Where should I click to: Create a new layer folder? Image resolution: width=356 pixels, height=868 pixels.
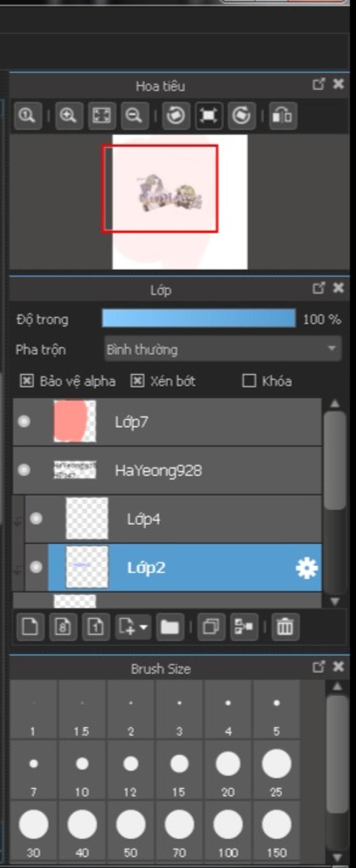click(x=170, y=627)
